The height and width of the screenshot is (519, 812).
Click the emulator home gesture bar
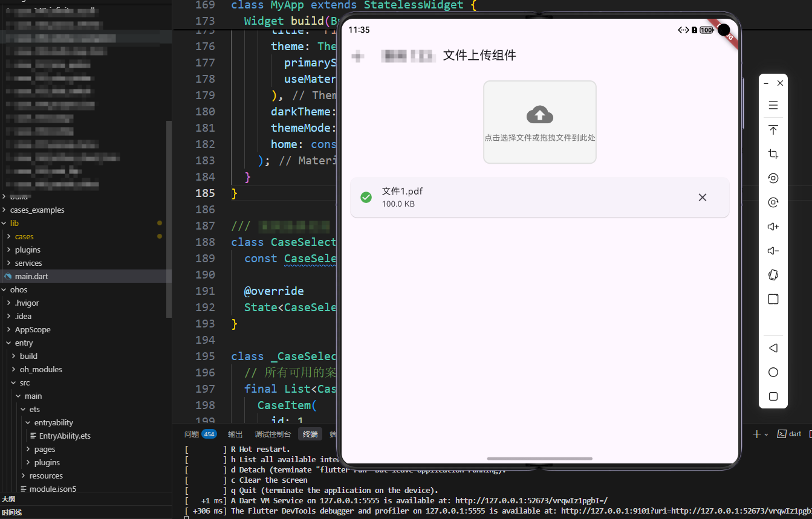539,459
